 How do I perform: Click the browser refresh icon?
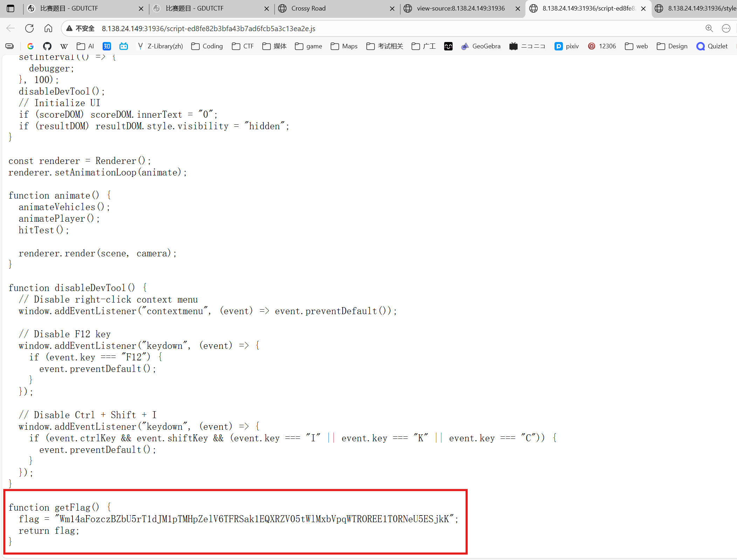click(x=29, y=28)
